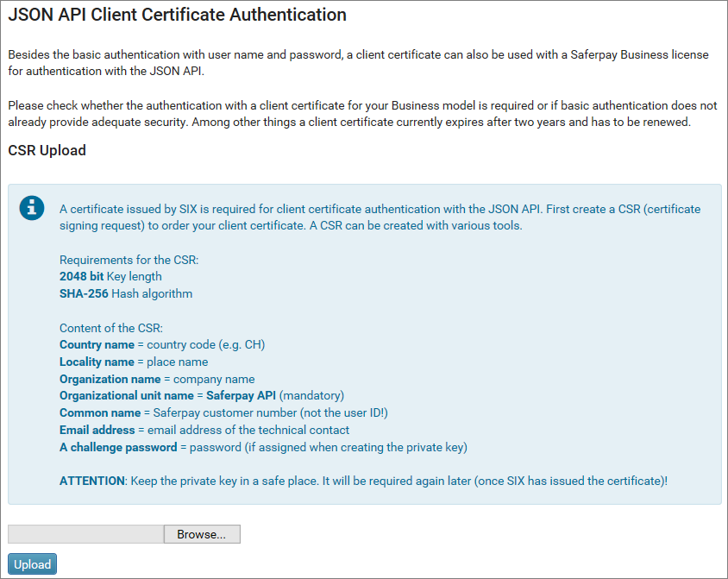Click the 'Country name' label
Screen dimensions: 728x579
97,344
